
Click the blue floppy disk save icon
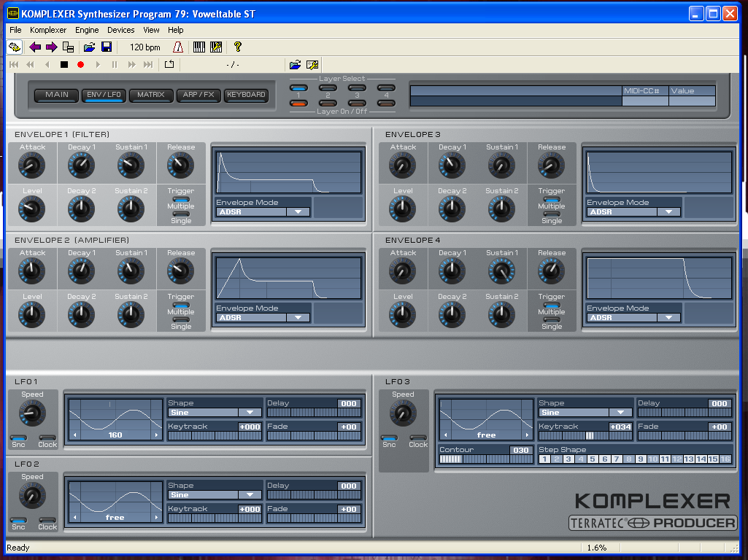point(107,47)
